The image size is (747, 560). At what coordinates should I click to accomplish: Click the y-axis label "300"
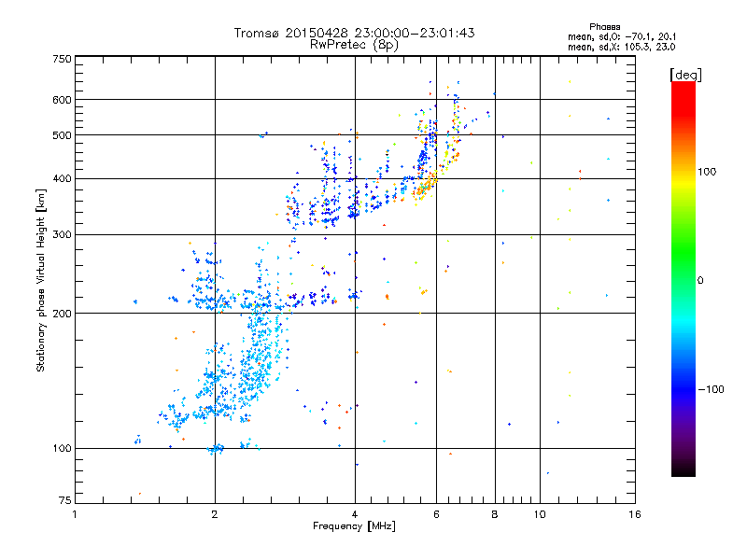coord(62,235)
